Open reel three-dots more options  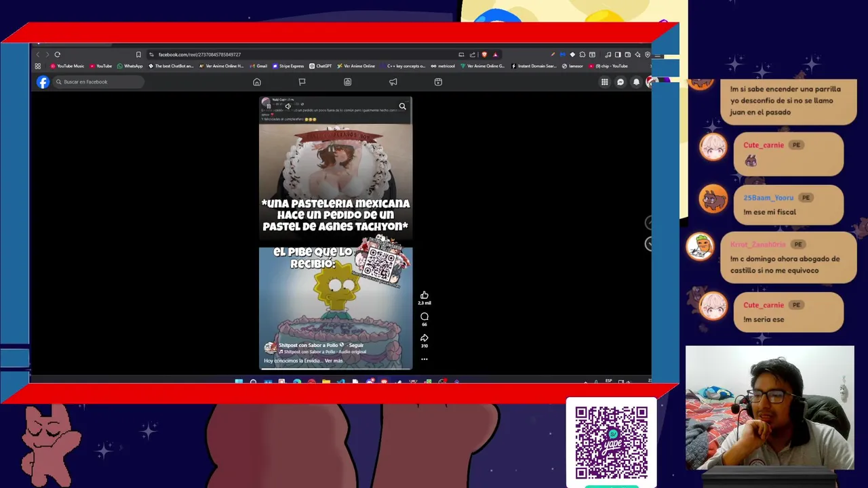tap(425, 359)
